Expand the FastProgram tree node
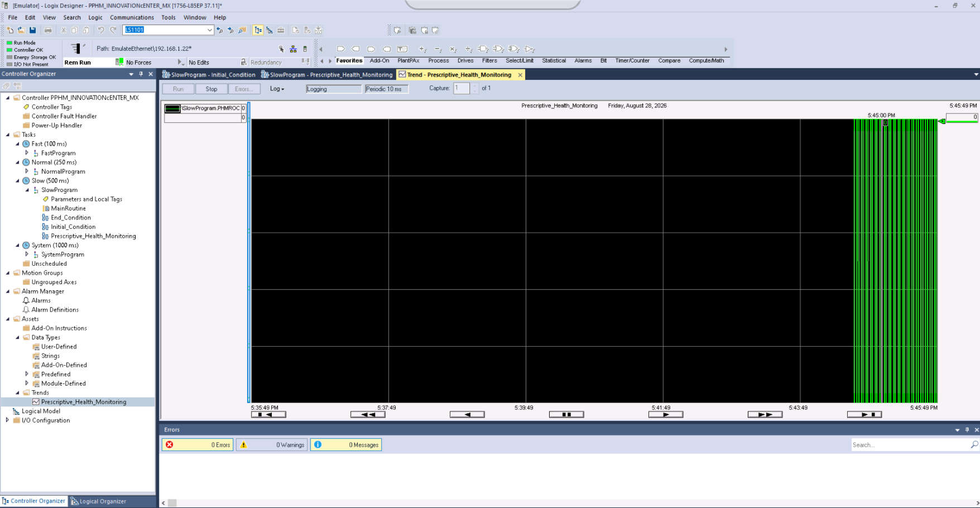 (x=27, y=153)
